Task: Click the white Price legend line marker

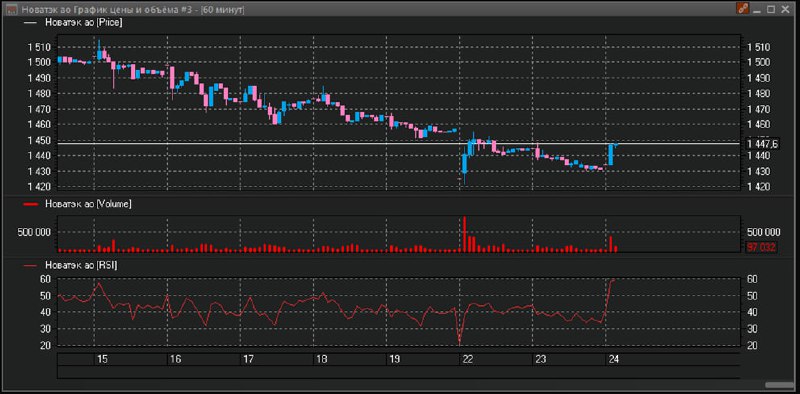Action: click(x=31, y=22)
